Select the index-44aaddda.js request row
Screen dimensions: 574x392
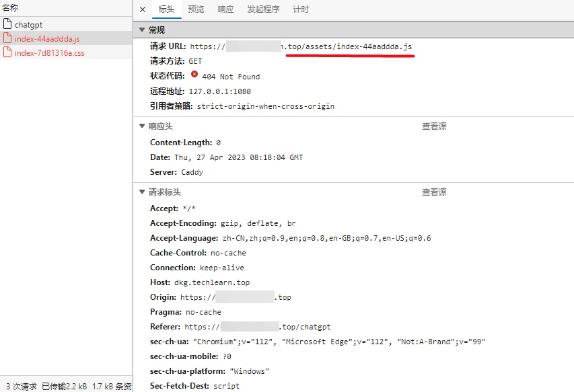point(66,38)
